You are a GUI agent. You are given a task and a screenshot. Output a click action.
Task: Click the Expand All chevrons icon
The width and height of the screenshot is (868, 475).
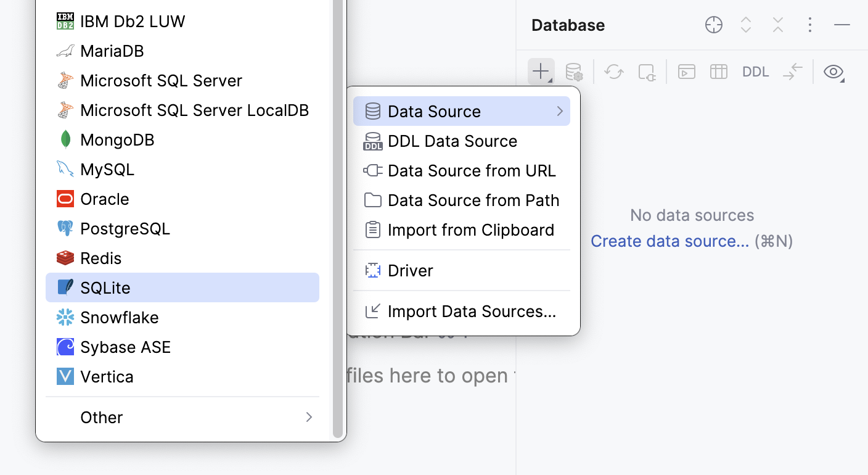(x=745, y=25)
